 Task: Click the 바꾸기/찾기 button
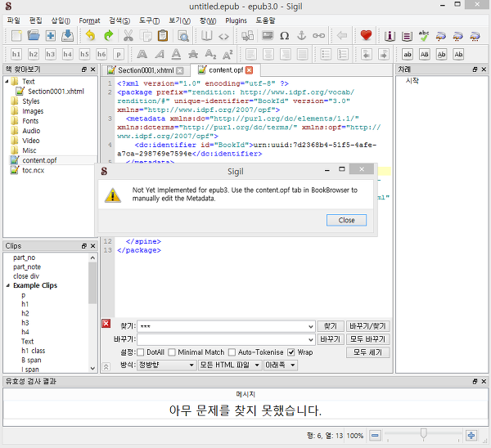coord(367,326)
